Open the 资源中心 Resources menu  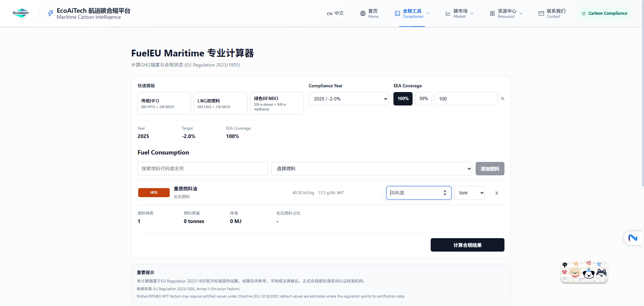(506, 13)
